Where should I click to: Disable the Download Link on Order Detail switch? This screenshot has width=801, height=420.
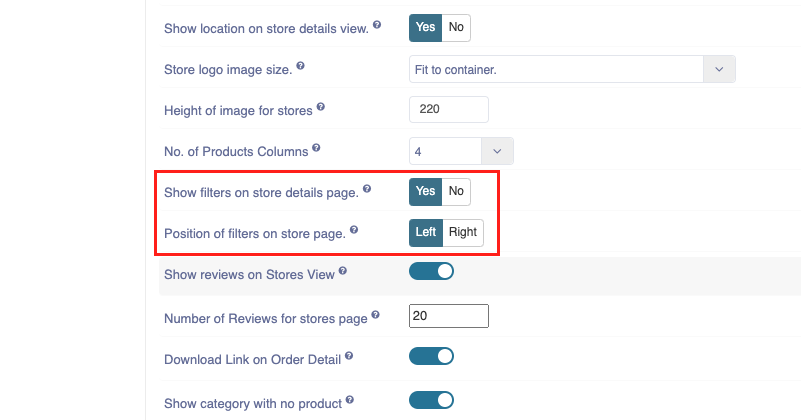tap(431, 356)
